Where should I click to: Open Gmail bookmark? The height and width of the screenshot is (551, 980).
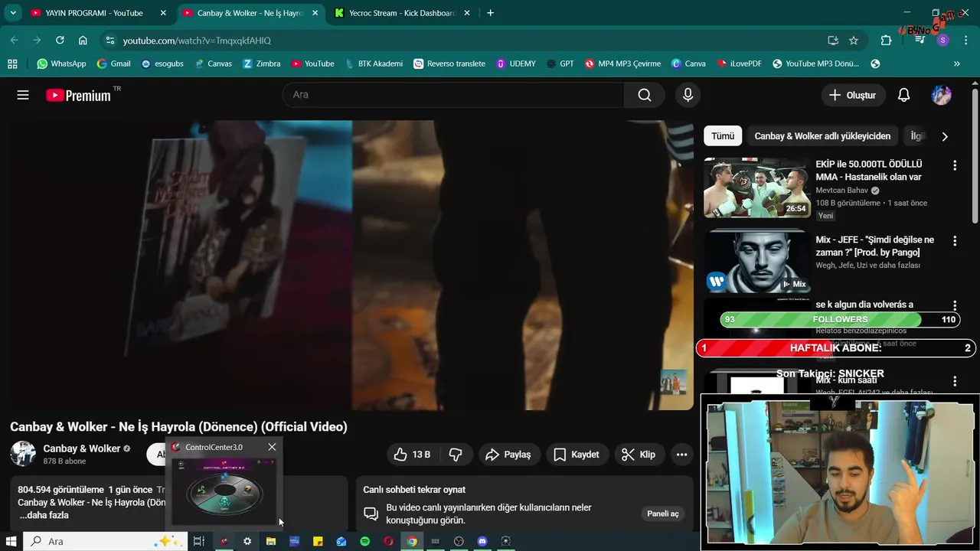113,64
